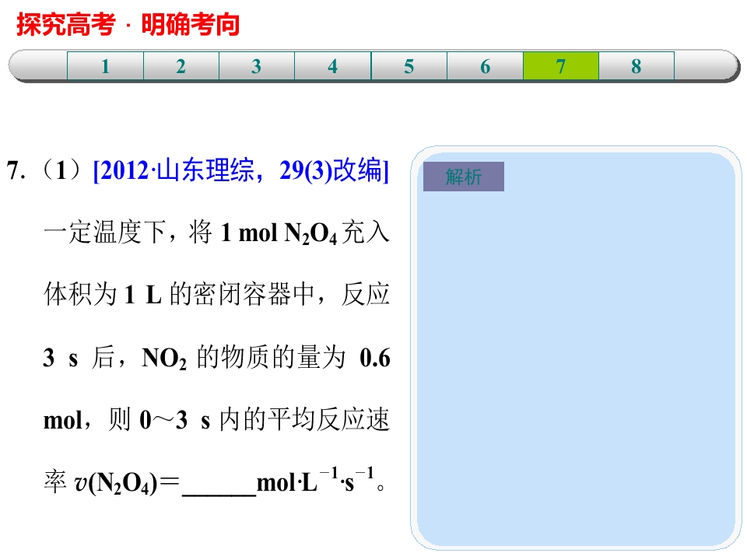
Task: Click the blank answer line after v(N₂O₄)=
Action: pos(219,485)
